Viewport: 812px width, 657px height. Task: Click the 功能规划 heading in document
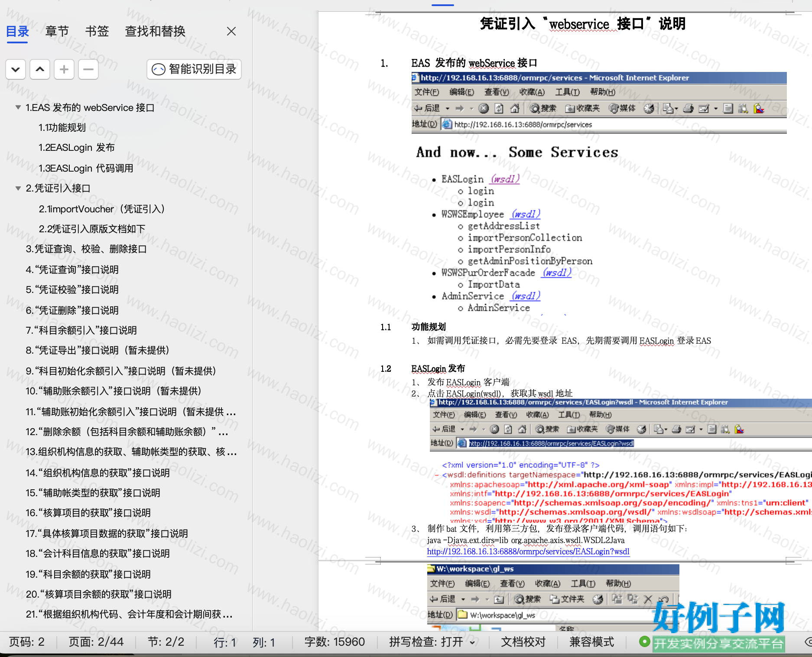(x=429, y=327)
